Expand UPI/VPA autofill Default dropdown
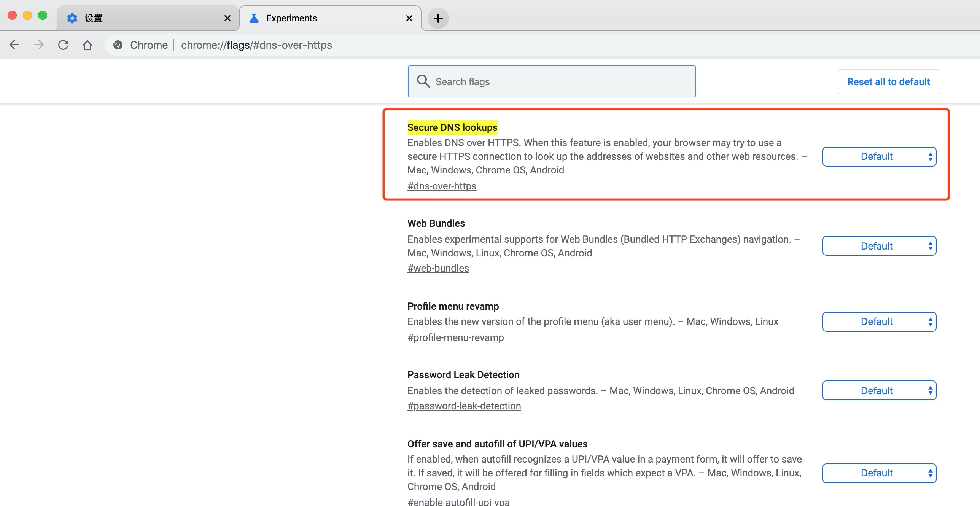Viewport: 980px width, 506px height. [x=879, y=473]
